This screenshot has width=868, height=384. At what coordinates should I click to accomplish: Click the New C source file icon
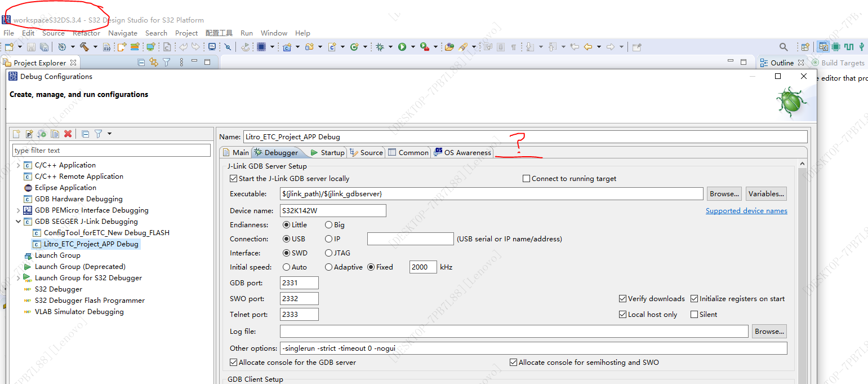(x=332, y=47)
